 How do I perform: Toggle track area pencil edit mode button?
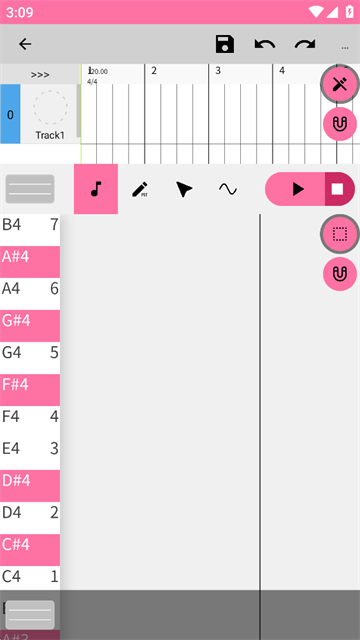[x=340, y=84]
